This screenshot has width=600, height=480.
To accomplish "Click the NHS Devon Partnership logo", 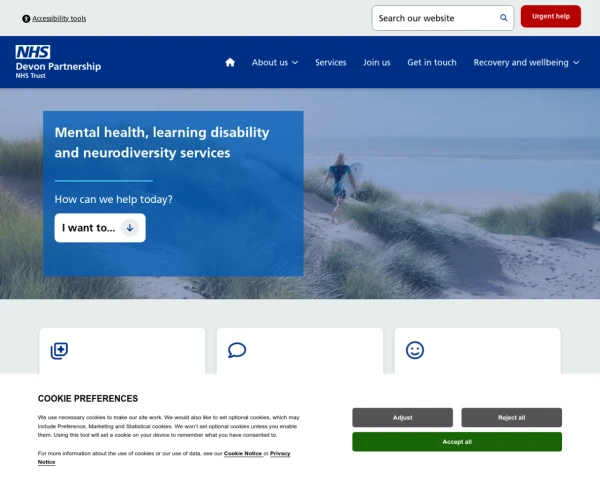I will (58, 62).
